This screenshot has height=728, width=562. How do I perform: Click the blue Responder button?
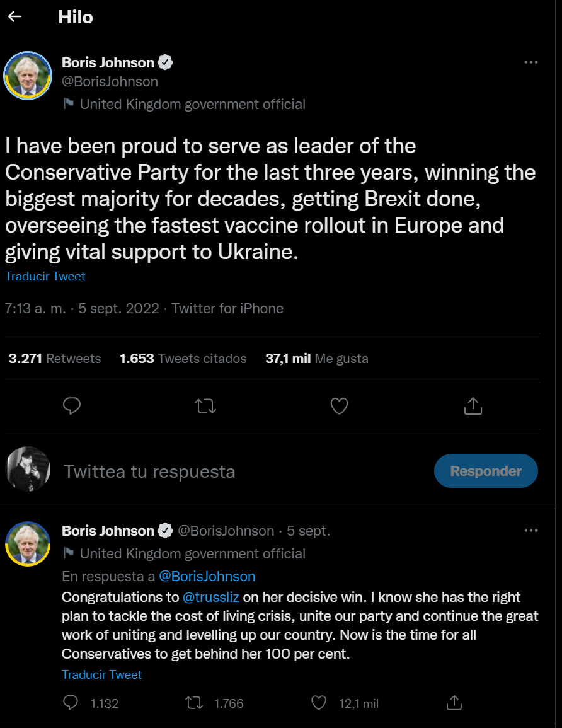pyautogui.click(x=486, y=471)
